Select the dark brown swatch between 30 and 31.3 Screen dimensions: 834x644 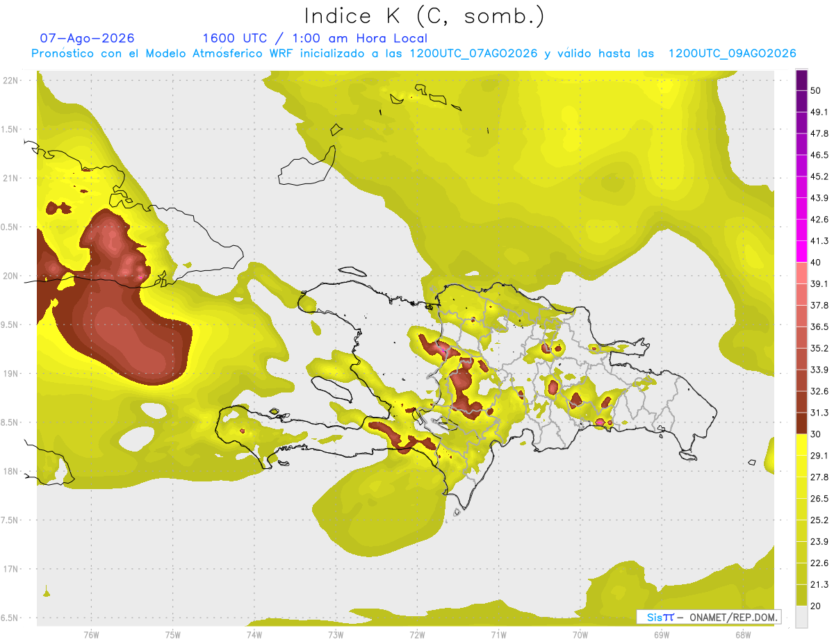pos(801,423)
